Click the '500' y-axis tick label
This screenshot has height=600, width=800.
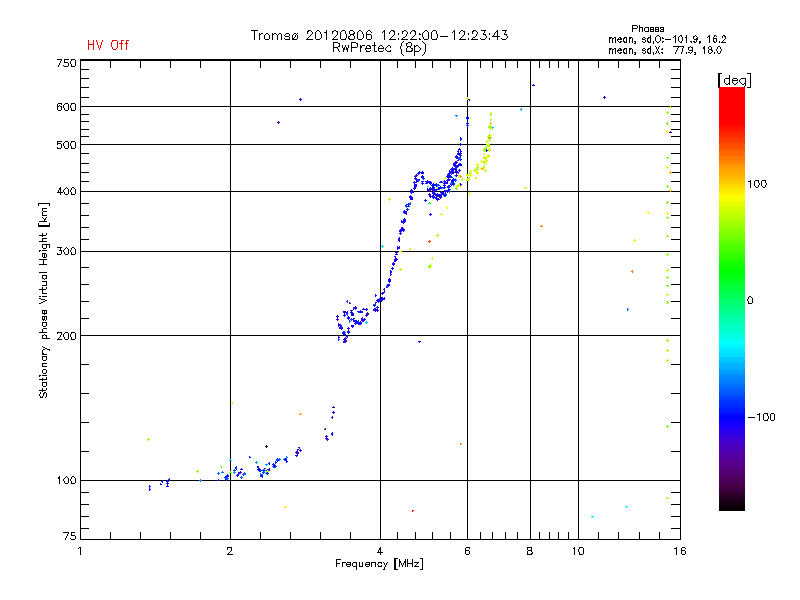click(66, 145)
